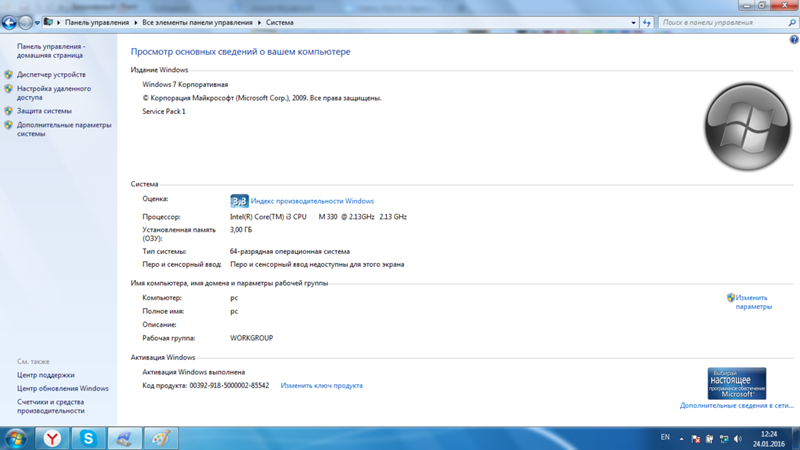Click the Show desktop strip at taskbar end
Screen dimensions: 800x450
[x=796, y=438]
